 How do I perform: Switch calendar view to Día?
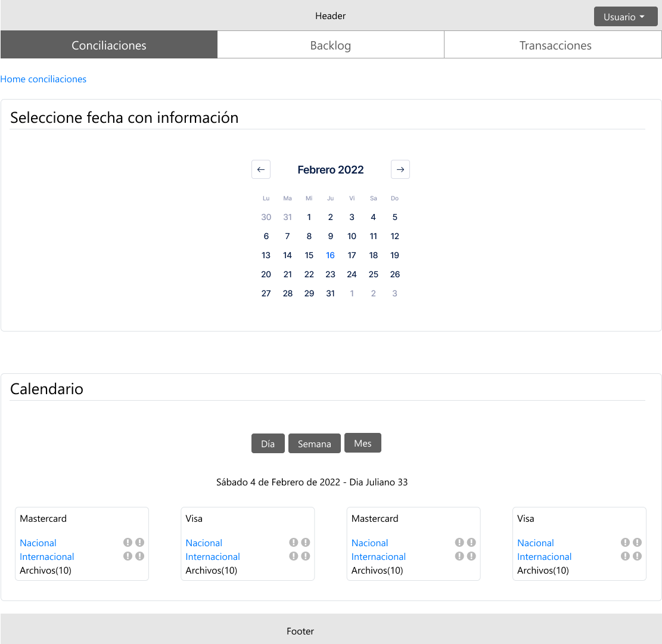[268, 444]
